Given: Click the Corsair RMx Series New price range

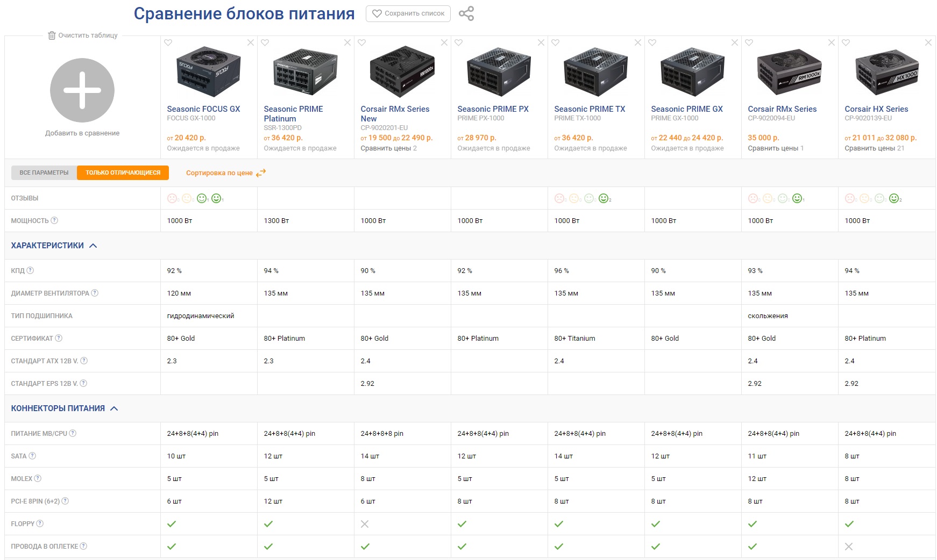Looking at the screenshot, I should (396, 138).
